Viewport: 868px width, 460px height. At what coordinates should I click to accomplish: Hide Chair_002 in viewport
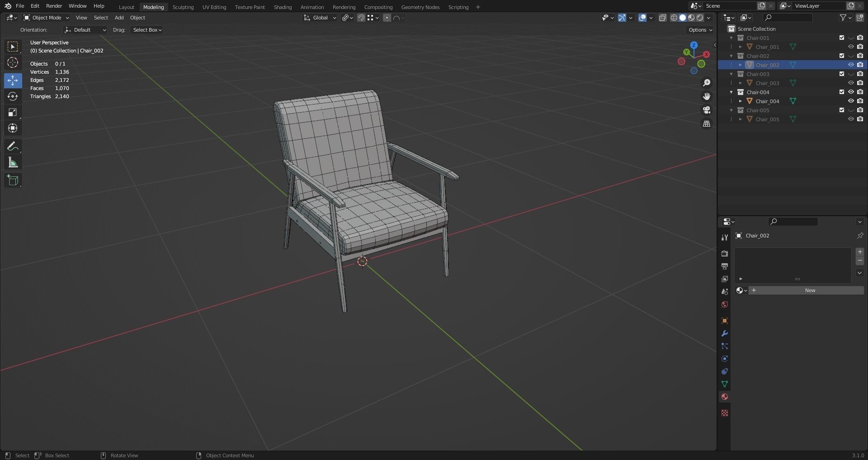(x=851, y=65)
